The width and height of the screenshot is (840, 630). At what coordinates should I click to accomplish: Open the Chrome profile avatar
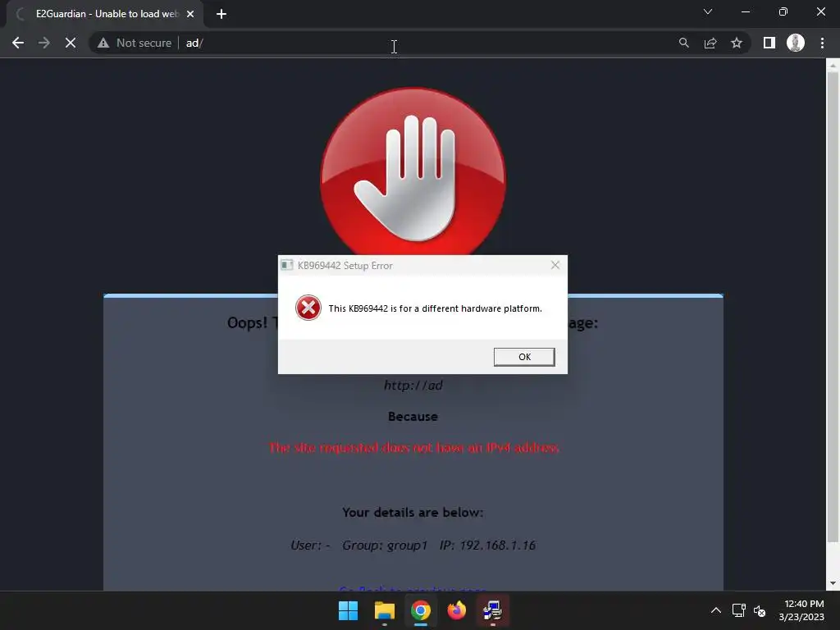click(x=796, y=43)
